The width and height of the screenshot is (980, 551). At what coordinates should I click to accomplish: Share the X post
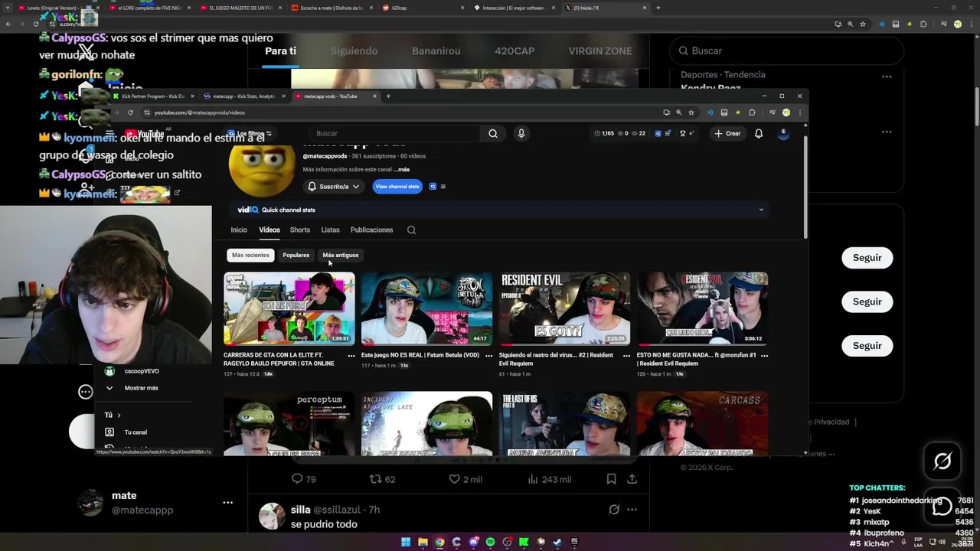pyautogui.click(x=632, y=479)
